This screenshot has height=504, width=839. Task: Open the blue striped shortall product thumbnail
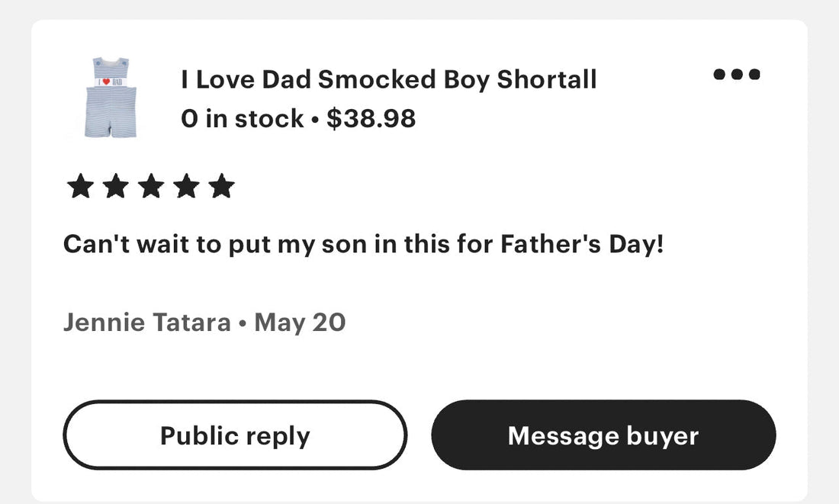(x=111, y=98)
